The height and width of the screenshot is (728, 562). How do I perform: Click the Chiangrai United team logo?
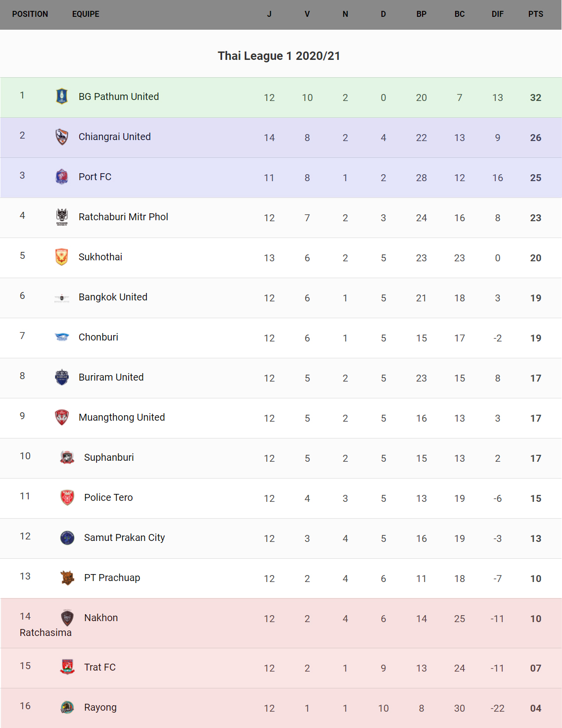(x=61, y=137)
